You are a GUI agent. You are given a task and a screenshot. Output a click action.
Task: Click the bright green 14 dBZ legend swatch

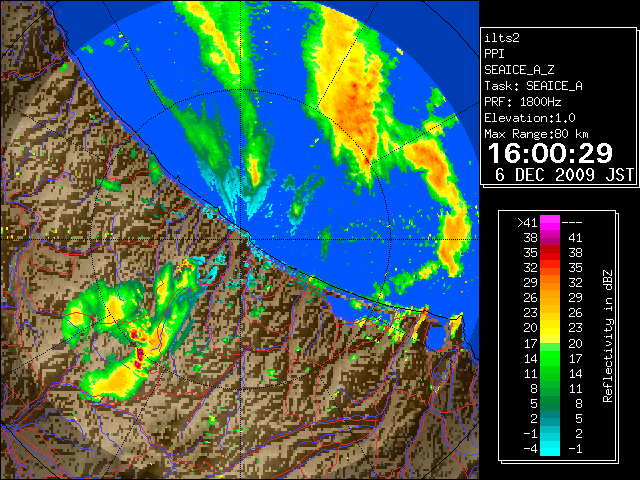click(550, 358)
